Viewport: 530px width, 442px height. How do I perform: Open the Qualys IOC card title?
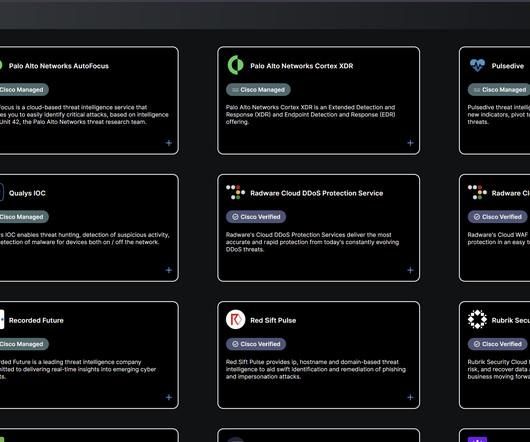tap(27, 193)
